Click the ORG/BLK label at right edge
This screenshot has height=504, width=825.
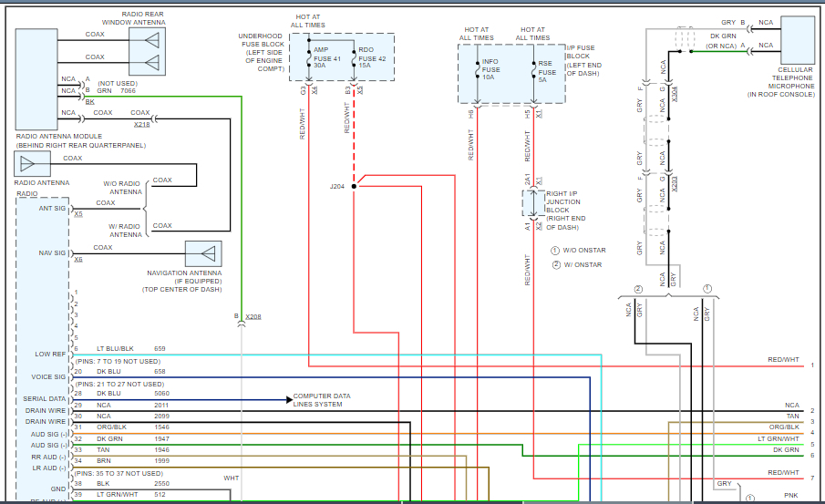click(x=784, y=427)
